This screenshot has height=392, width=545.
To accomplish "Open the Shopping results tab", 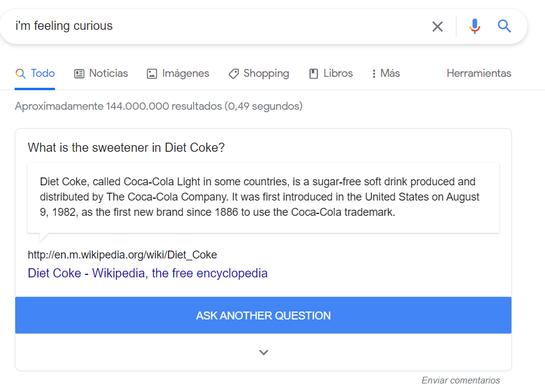I will coord(266,74).
